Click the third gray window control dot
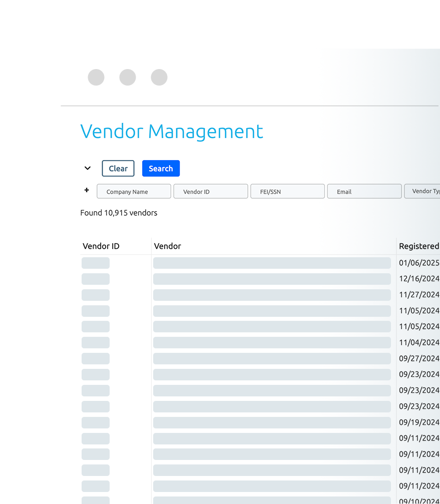This screenshot has width=440, height=504. click(159, 78)
